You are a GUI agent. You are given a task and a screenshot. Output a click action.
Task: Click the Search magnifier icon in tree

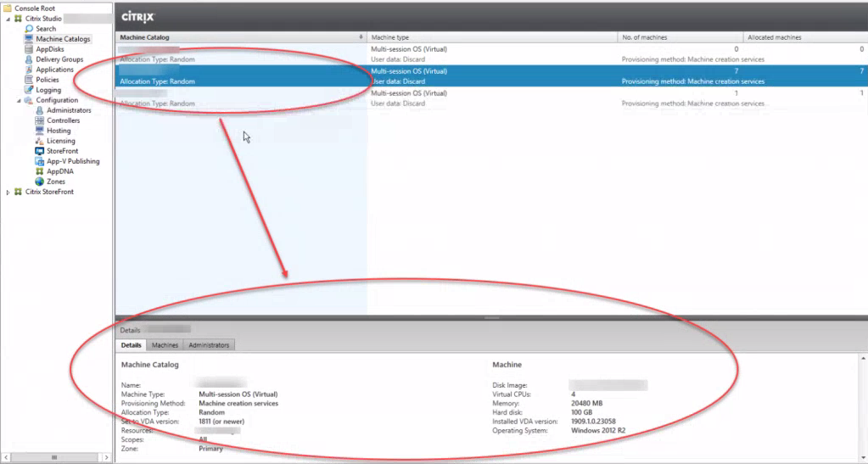click(x=30, y=29)
